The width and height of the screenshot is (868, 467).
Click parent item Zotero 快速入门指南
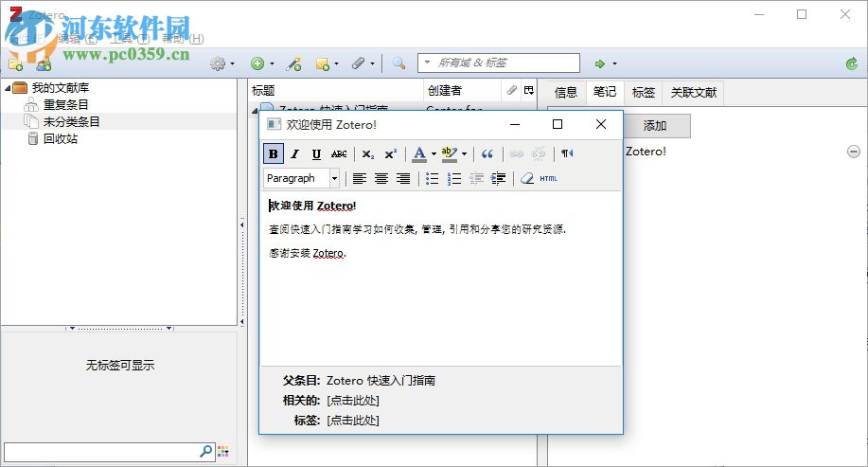pyautogui.click(x=381, y=381)
